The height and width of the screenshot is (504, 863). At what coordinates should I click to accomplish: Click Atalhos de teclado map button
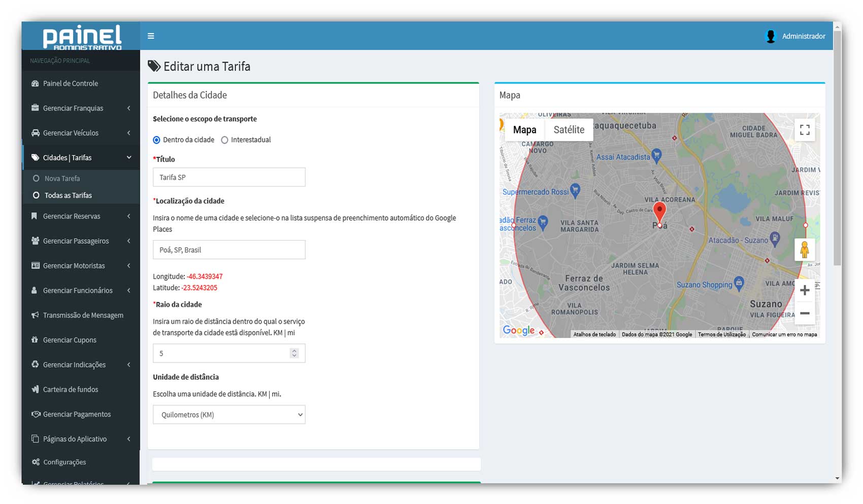[x=594, y=334]
